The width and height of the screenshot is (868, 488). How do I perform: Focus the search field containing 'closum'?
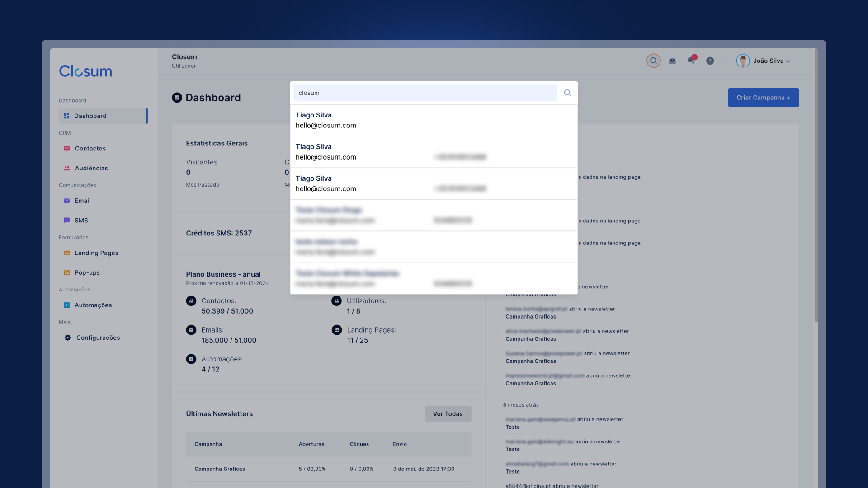tap(425, 93)
